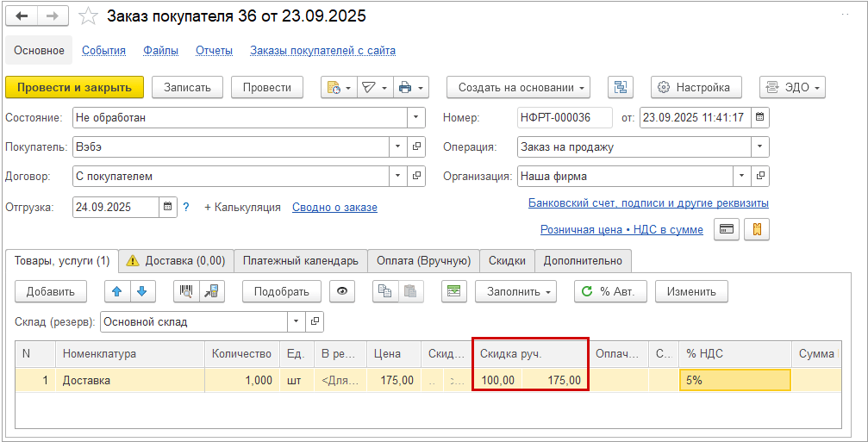
Task: Switch to Дополнительно tab
Action: click(x=583, y=260)
